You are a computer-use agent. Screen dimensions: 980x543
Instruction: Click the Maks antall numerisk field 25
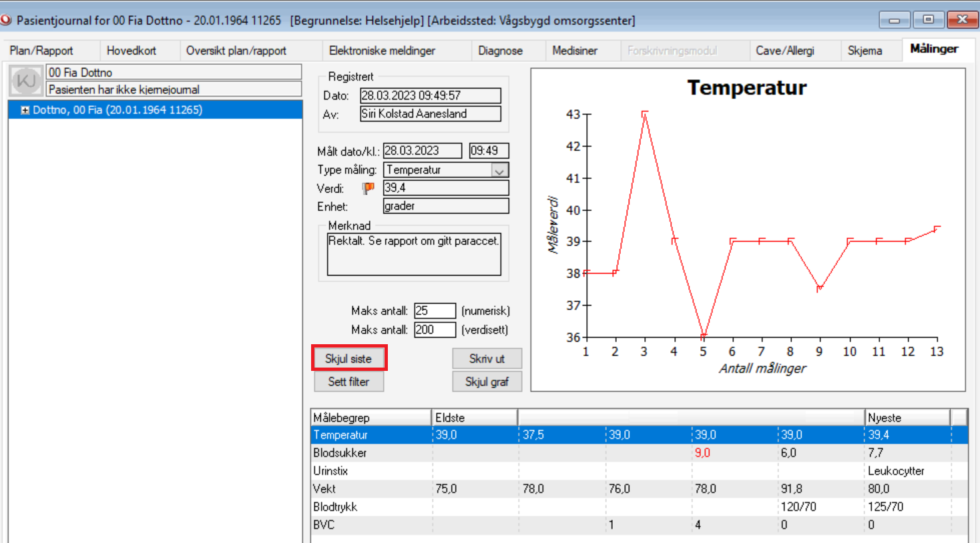coord(435,311)
